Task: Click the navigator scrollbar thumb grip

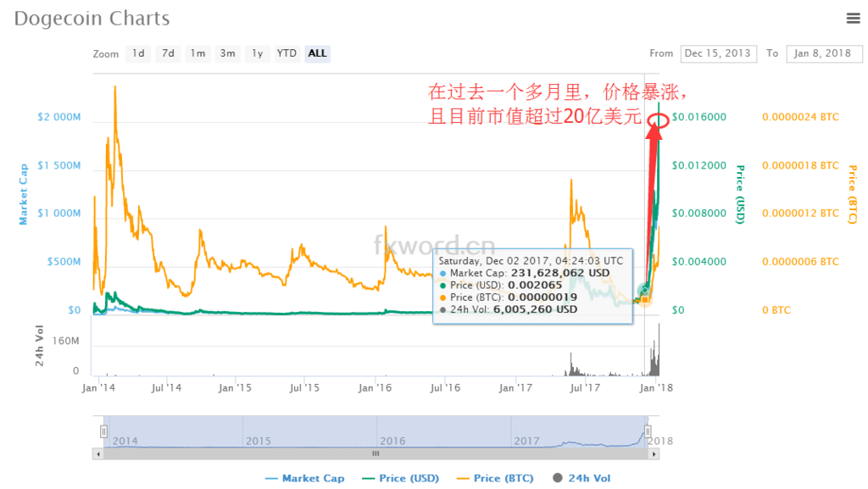Action: click(376, 453)
